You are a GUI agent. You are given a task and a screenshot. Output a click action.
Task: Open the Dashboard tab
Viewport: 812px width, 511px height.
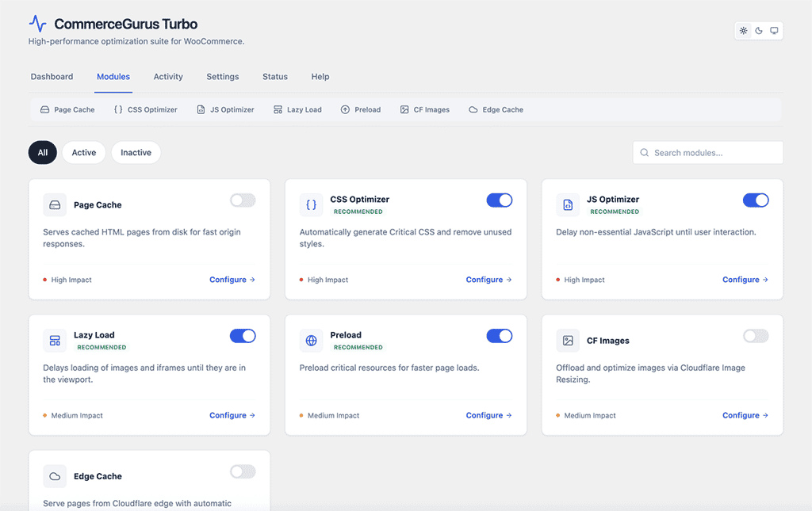point(52,77)
